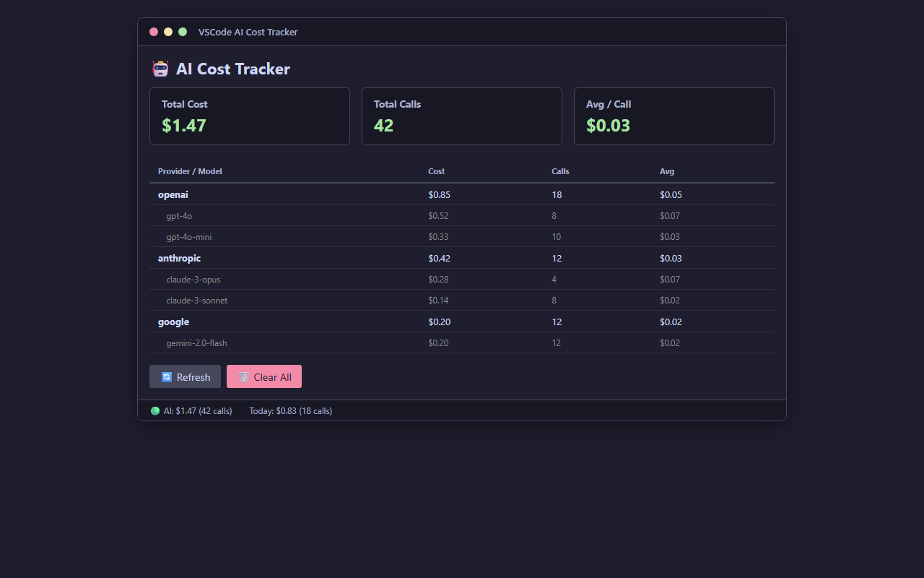Click the Avg column header

(667, 171)
